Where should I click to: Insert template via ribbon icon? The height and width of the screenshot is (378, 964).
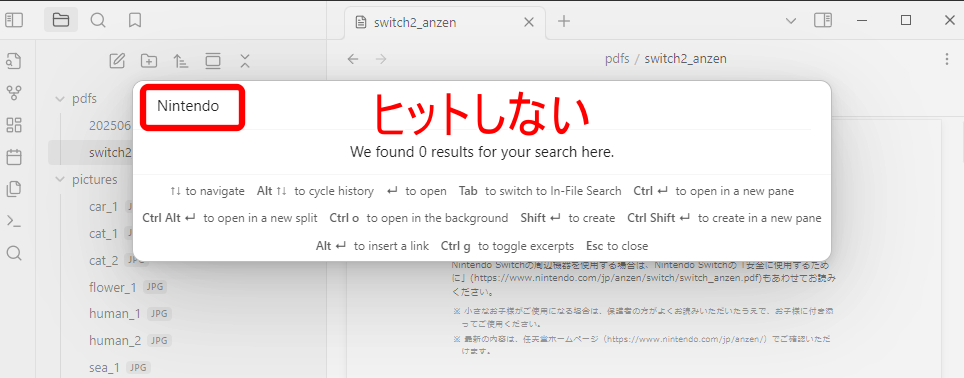[14, 189]
